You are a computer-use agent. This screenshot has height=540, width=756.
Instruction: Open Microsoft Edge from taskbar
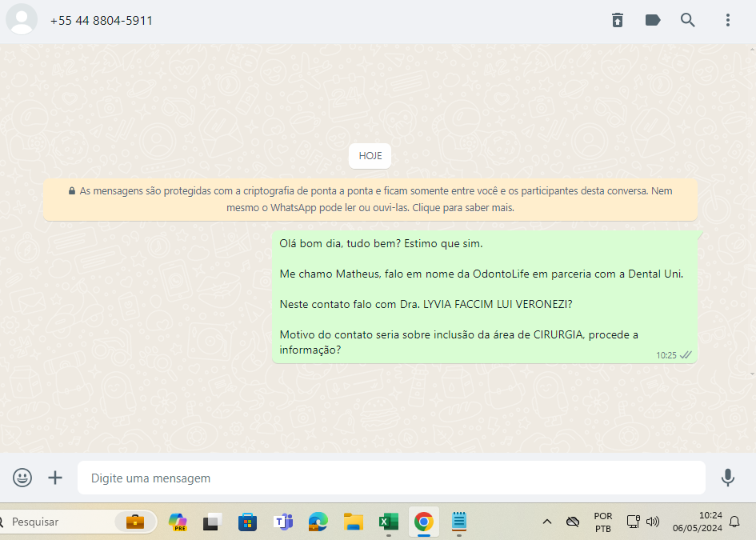click(318, 522)
